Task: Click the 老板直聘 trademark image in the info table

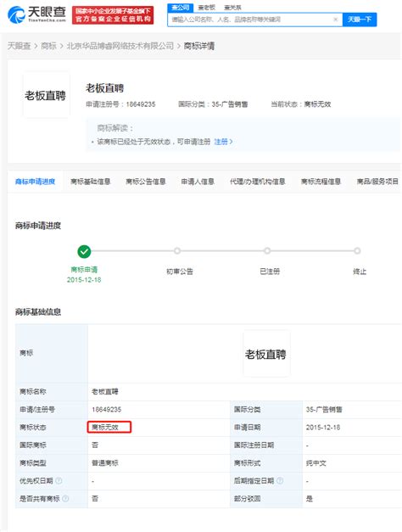Action: 266,354
